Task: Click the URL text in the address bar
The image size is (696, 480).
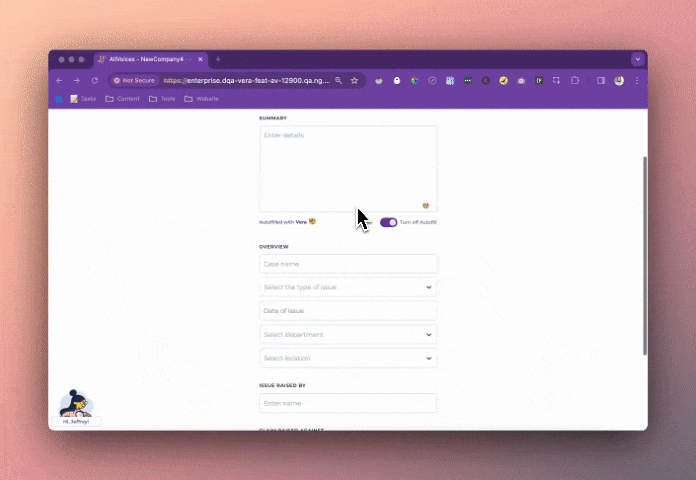Action: click(x=246, y=80)
